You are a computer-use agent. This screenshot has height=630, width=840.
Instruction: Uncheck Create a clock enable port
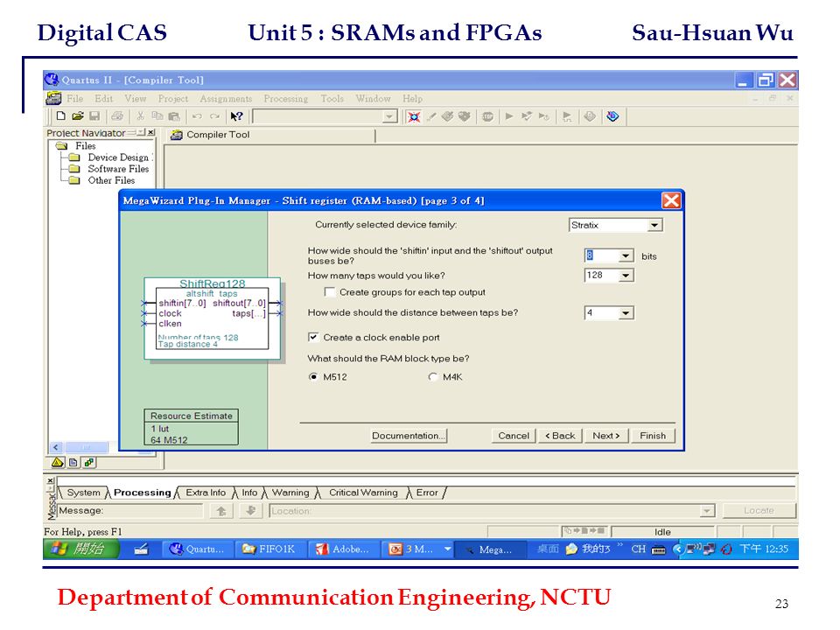click(x=313, y=337)
